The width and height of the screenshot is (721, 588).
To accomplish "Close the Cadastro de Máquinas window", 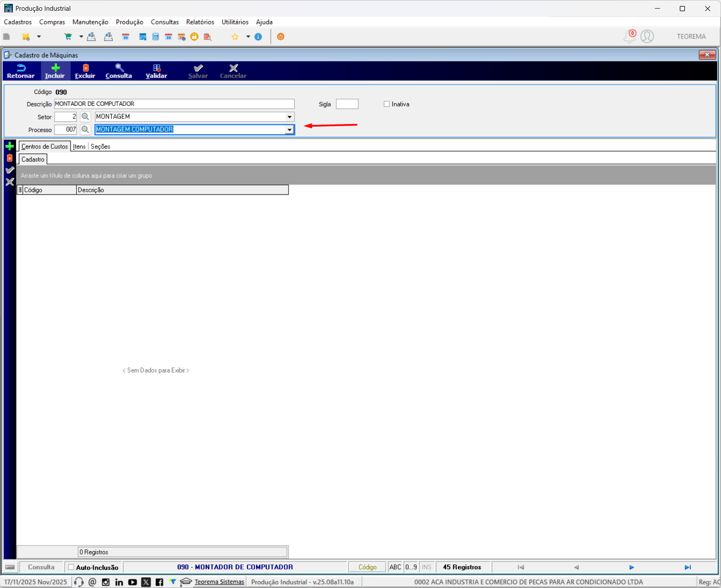I will [707, 55].
